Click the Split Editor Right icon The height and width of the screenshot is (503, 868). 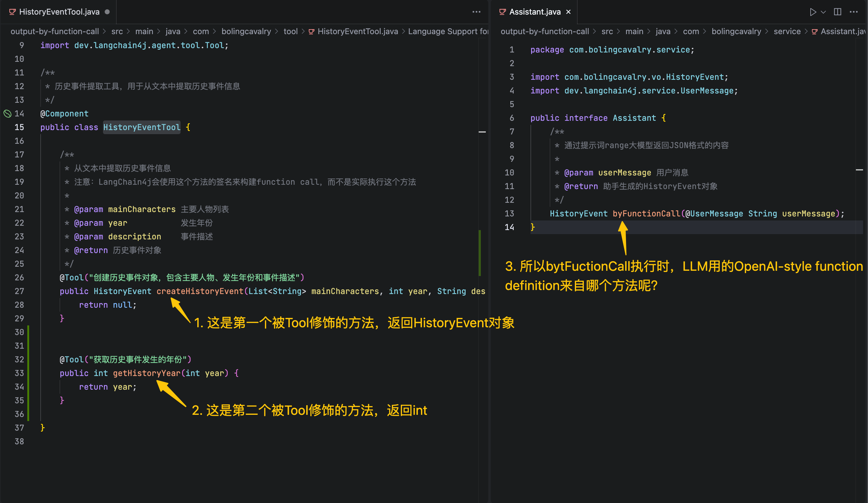(x=837, y=12)
